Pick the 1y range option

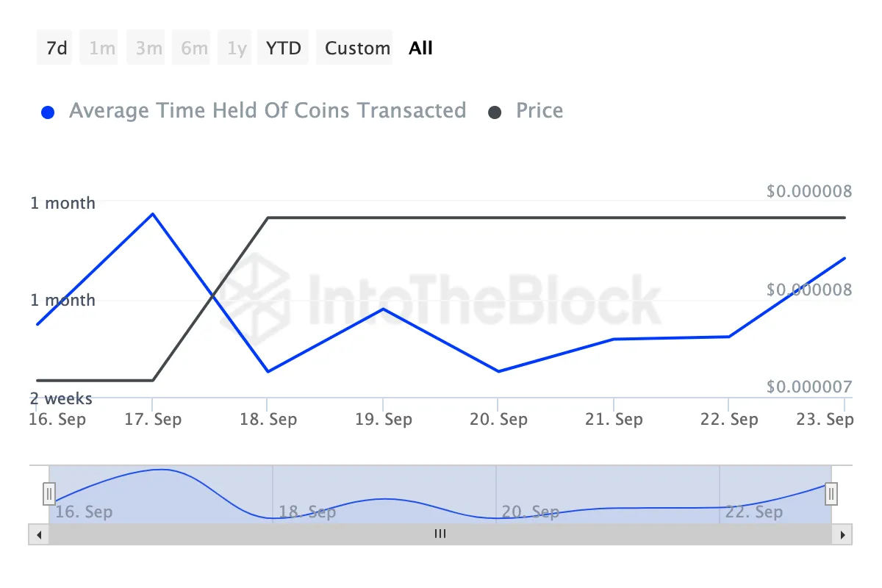coord(237,49)
